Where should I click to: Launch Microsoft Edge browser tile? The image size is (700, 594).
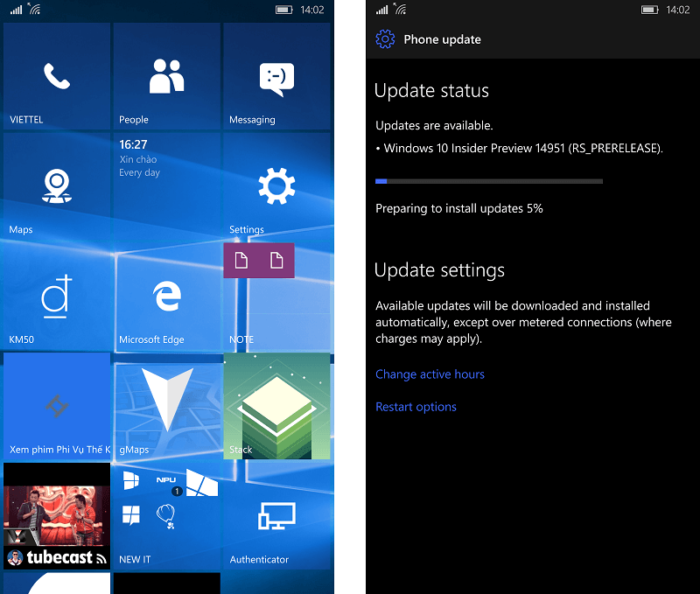(x=166, y=296)
